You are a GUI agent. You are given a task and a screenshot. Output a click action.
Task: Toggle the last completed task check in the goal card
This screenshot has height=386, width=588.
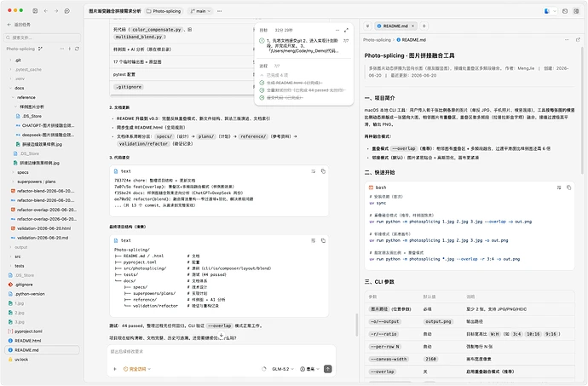point(262,98)
